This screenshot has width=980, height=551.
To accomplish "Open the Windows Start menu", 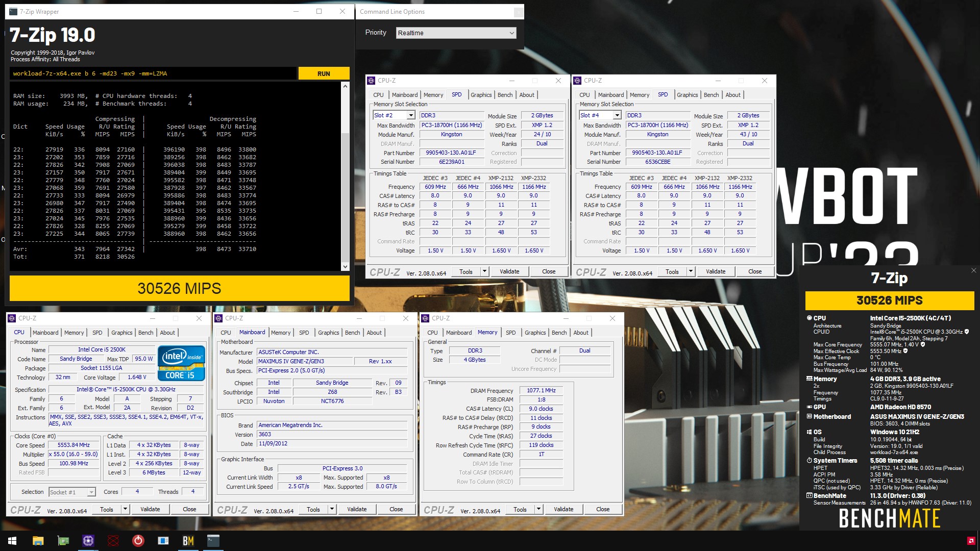I will 12,541.
